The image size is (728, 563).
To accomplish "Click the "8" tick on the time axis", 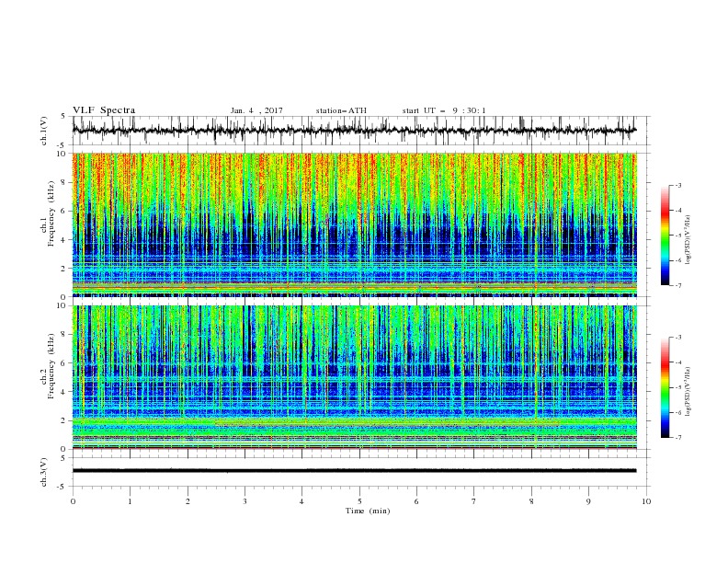I will click(x=531, y=501).
